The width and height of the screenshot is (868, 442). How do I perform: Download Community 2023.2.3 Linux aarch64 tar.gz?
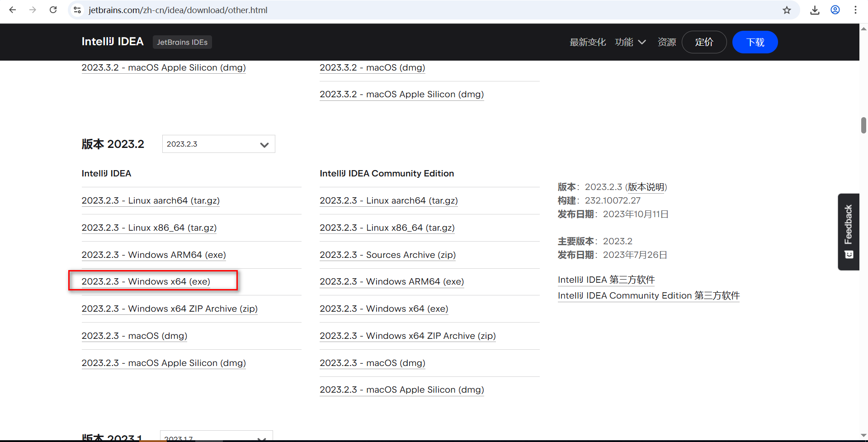pos(389,200)
